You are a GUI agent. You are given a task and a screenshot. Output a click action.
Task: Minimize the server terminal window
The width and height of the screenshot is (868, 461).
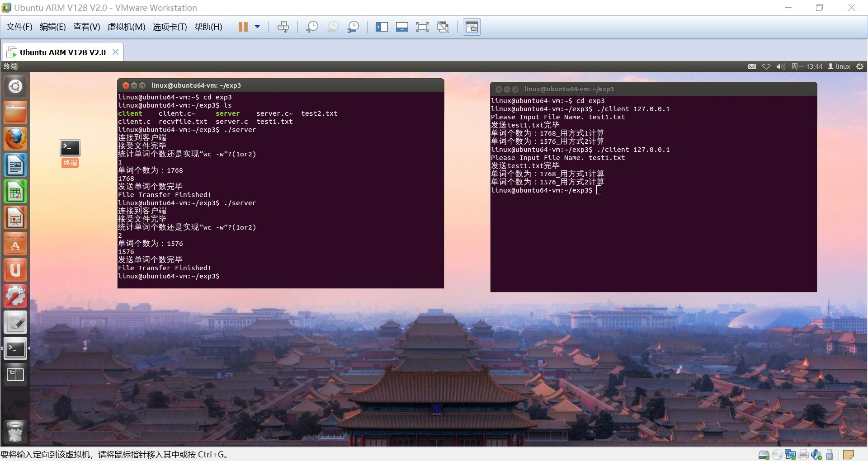click(x=134, y=85)
